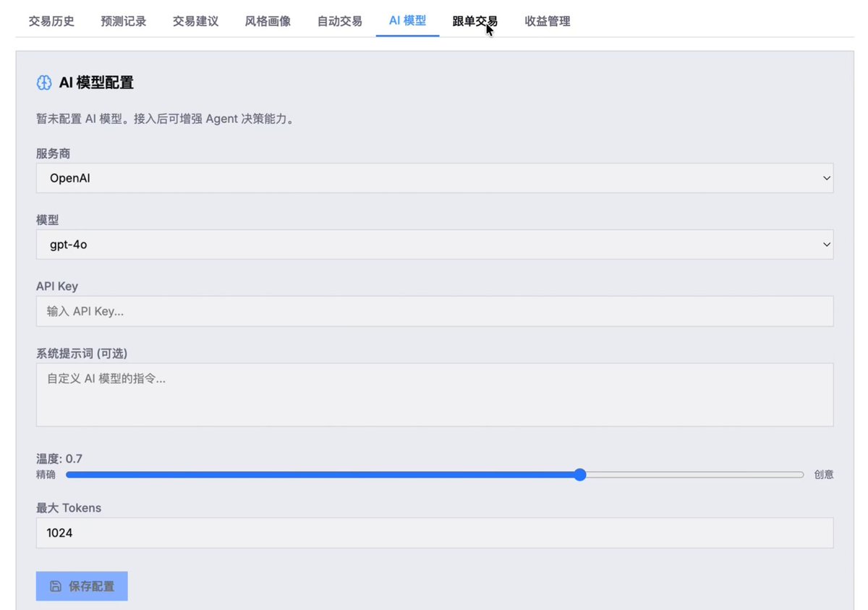Screen dimensions: 868x610
Task: Open the 模型 dropdown showing gpt-4o
Action: point(435,245)
